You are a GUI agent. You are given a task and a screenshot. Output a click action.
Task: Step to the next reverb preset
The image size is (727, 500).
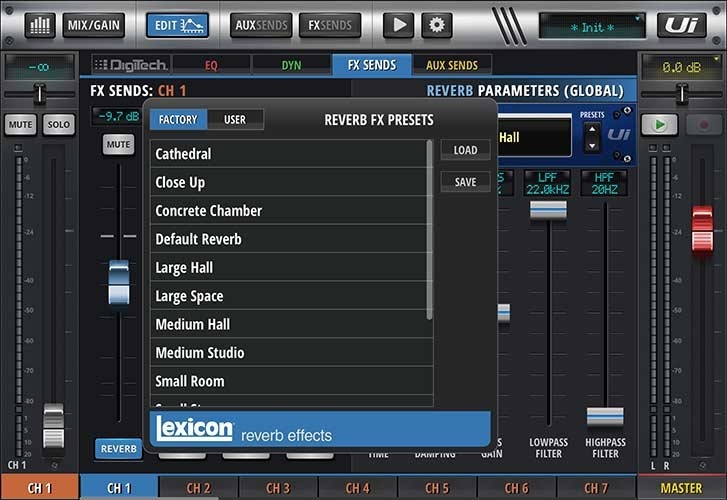coord(592,146)
